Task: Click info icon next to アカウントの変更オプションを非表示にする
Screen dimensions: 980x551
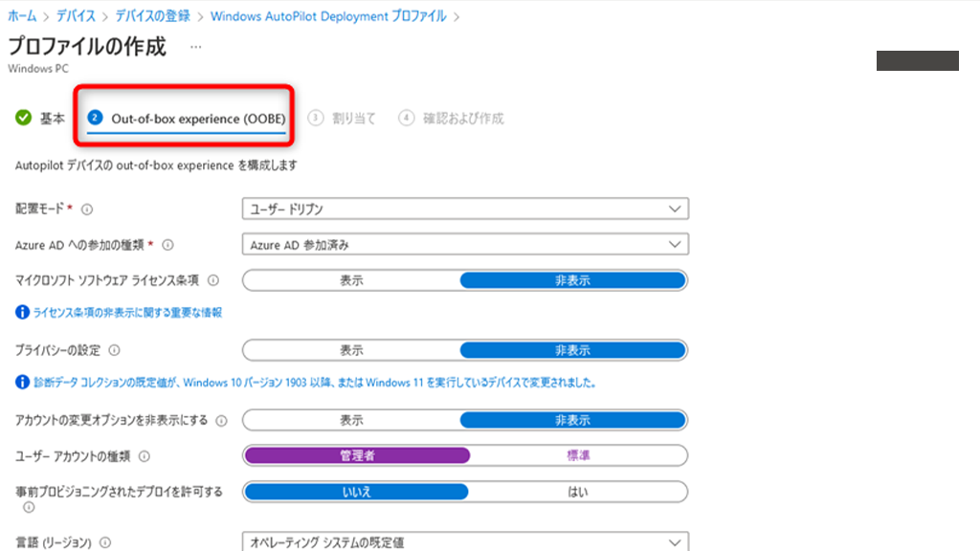Action: tap(222, 421)
